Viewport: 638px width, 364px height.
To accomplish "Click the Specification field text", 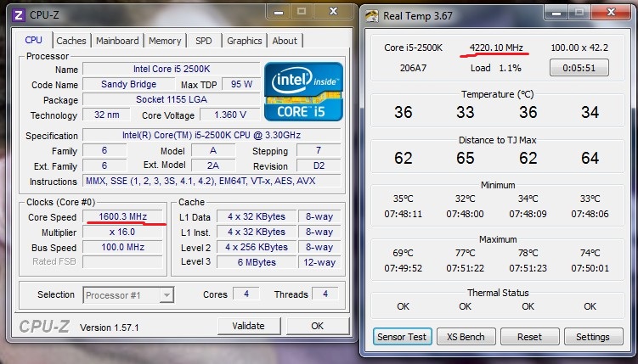I will point(212,135).
